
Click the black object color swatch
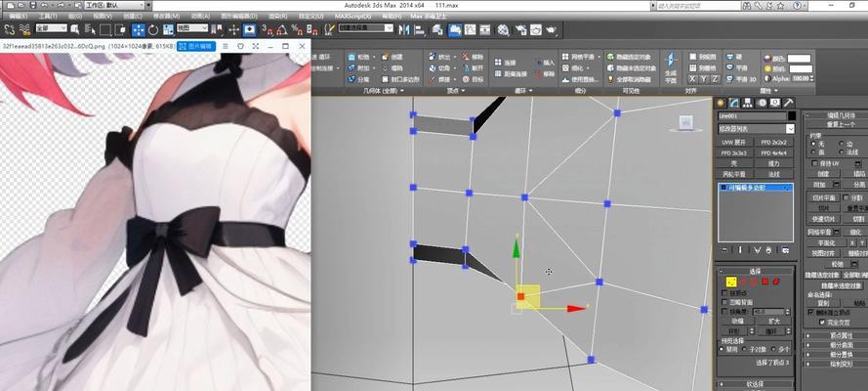(792, 115)
